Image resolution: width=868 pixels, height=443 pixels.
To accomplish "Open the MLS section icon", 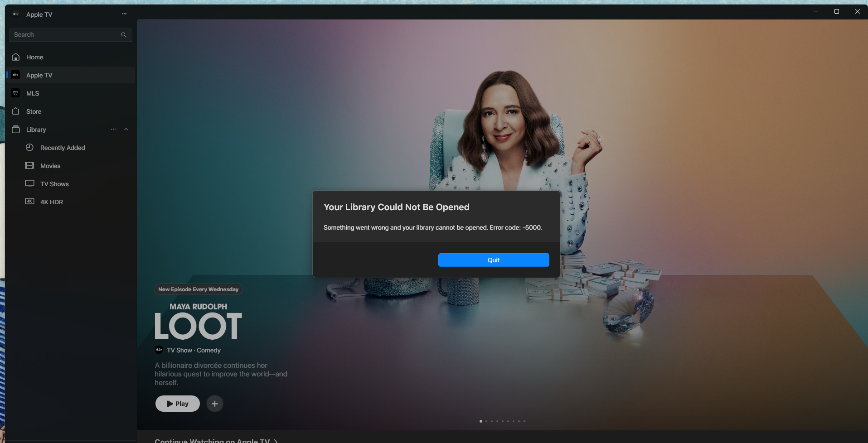I will point(16,93).
